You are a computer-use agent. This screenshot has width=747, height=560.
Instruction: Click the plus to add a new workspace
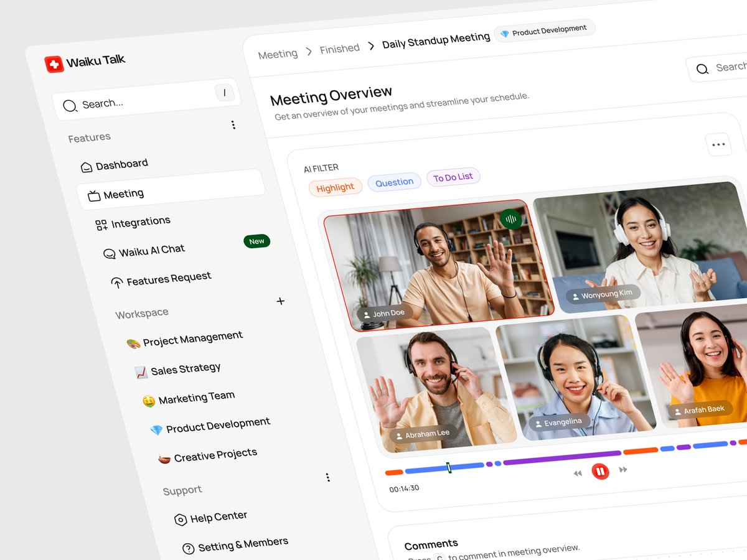[281, 301]
